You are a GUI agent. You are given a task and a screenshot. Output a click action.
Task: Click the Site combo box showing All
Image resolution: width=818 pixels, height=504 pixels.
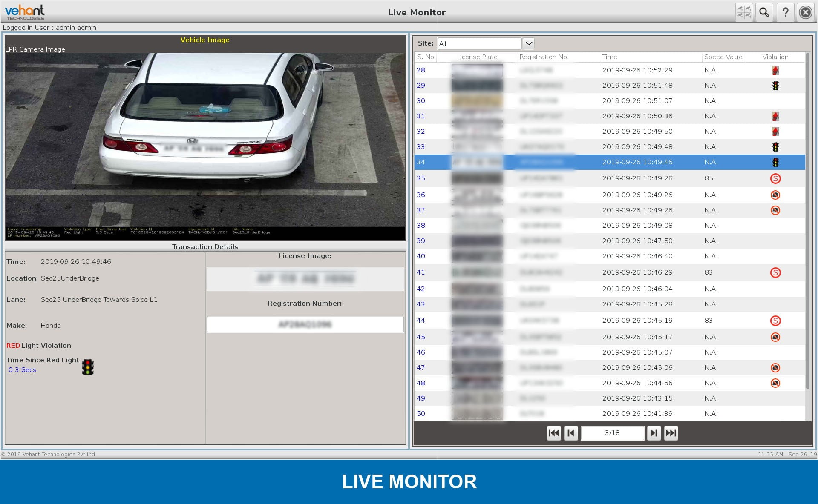click(479, 43)
